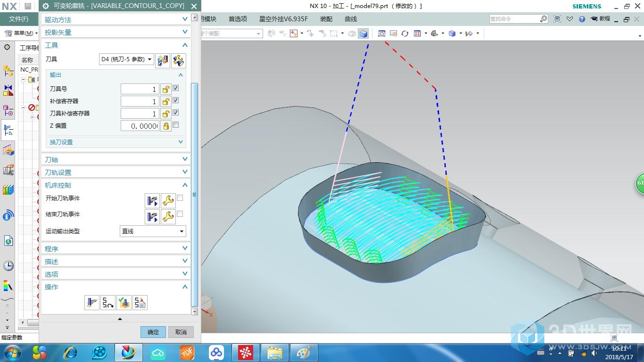Switch to the 星空外挂V6.935F tab
The width and height of the screenshot is (644, 362).
tap(283, 19)
